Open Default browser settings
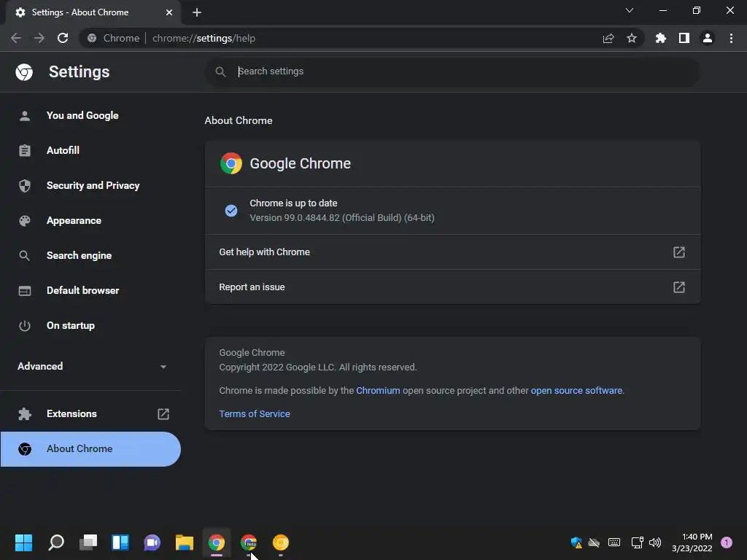This screenshot has height=560, width=747. tap(90, 290)
